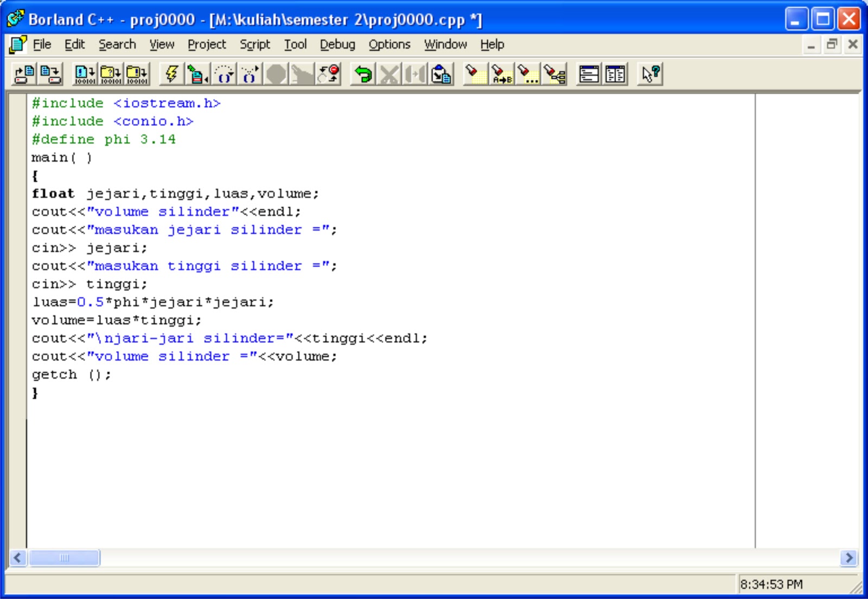Open the Project menu

pyautogui.click(x=207, y=44)
